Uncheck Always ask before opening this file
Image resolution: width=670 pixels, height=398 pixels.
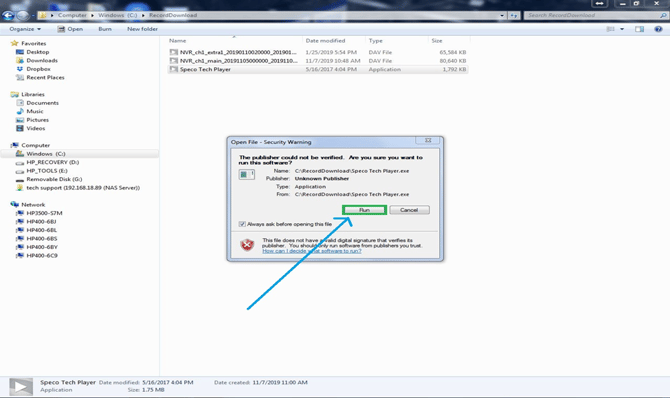tap(242, 224)
